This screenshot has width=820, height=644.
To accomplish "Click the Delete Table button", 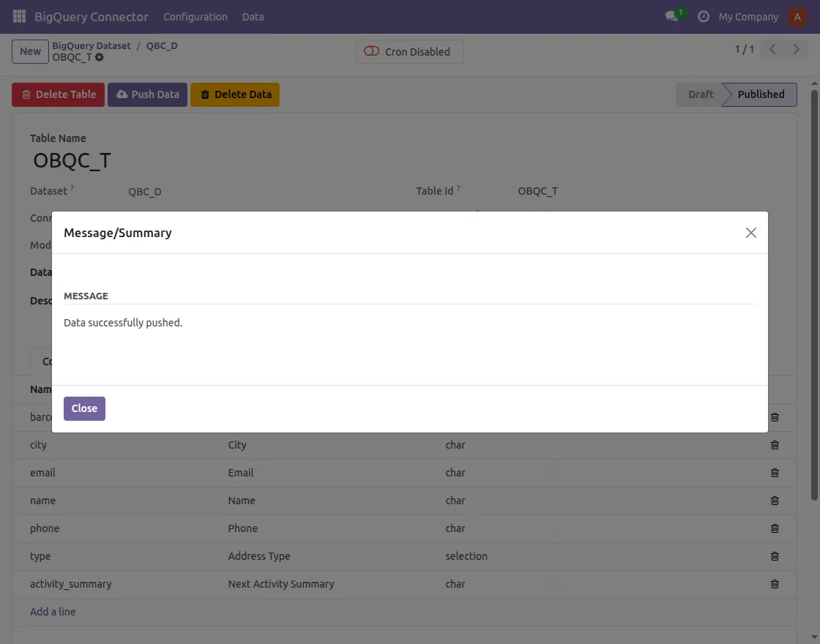I will coord(58,94).
